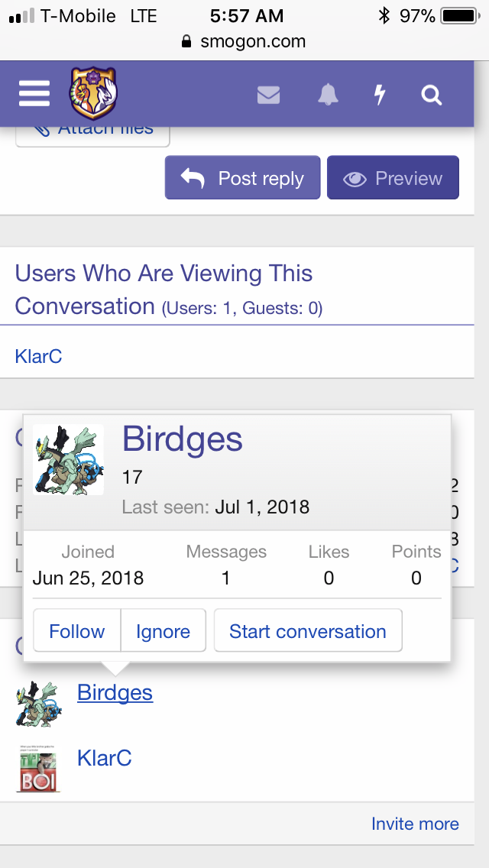Open the inbox envelope icon

(269, 96)
